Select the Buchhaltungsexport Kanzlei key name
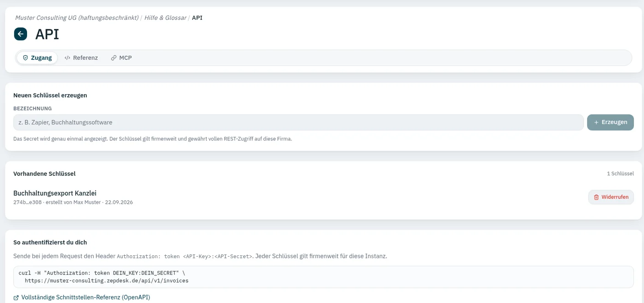644x303 pixels. point(55,193)
